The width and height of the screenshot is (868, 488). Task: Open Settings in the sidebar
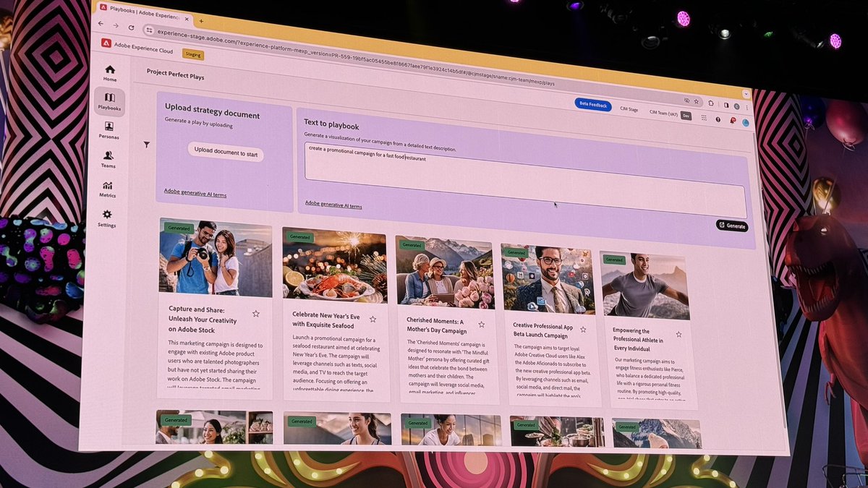point(107,218)
